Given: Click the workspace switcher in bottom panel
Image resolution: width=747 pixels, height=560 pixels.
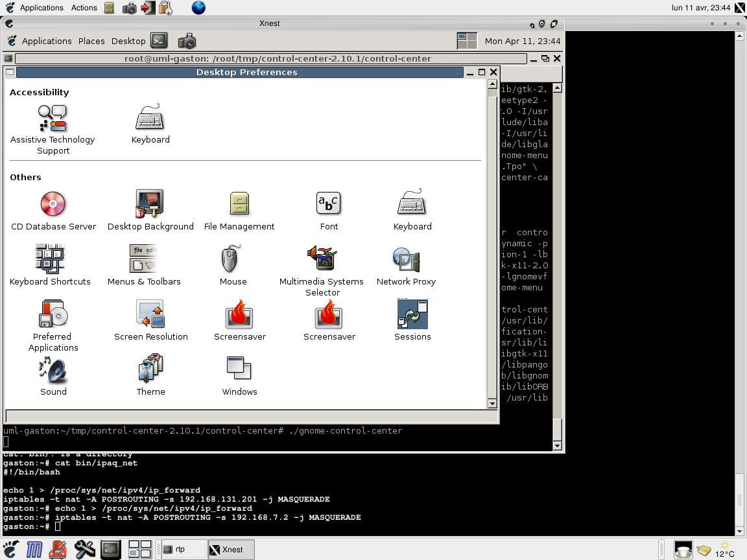Looking at the screenshot, I should 139,550.
